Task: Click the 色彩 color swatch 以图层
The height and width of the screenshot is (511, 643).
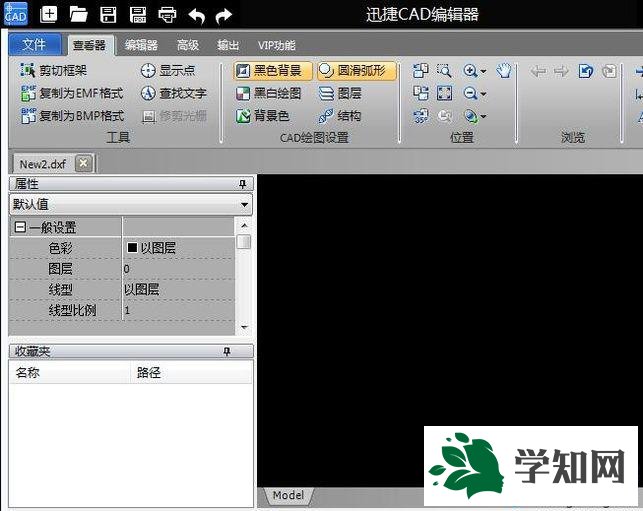Action: [132, 247]
